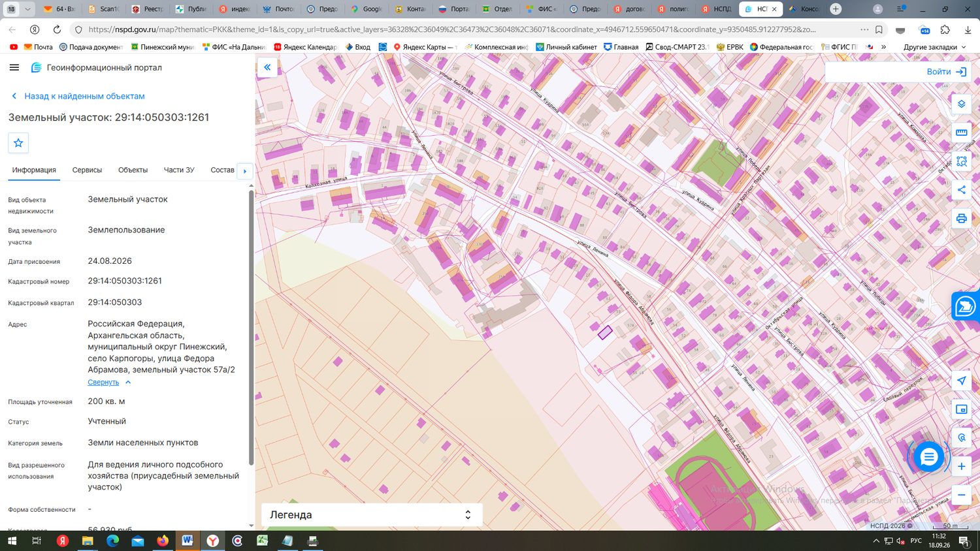Screen dimensions: 980x551
Task: Click the info panel vertical scrollbar
Action: click(251, 326)
